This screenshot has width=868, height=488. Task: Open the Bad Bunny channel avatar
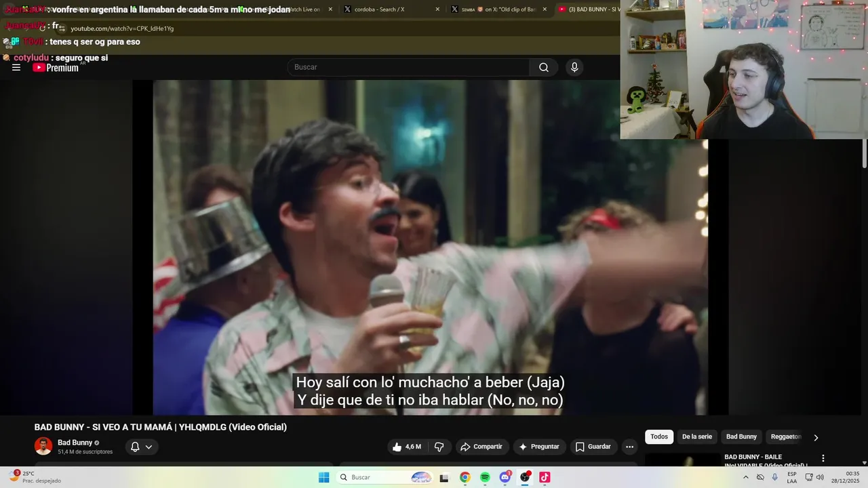pos(43,446)
